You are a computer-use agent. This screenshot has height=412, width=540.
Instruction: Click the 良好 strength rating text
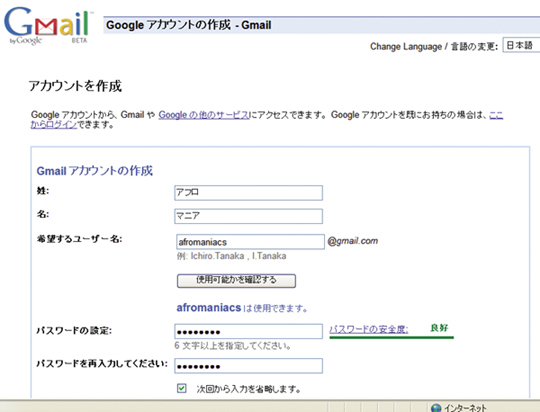439,328
